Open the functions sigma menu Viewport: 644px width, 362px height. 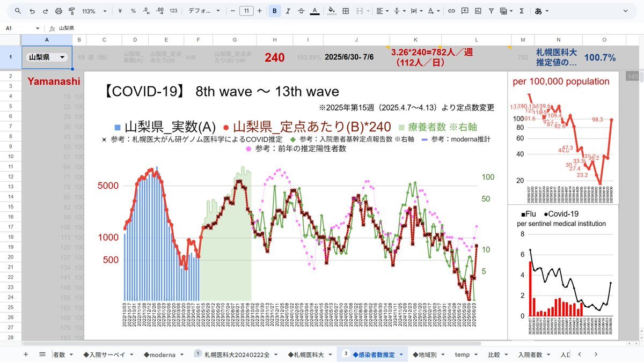[521, 11]
